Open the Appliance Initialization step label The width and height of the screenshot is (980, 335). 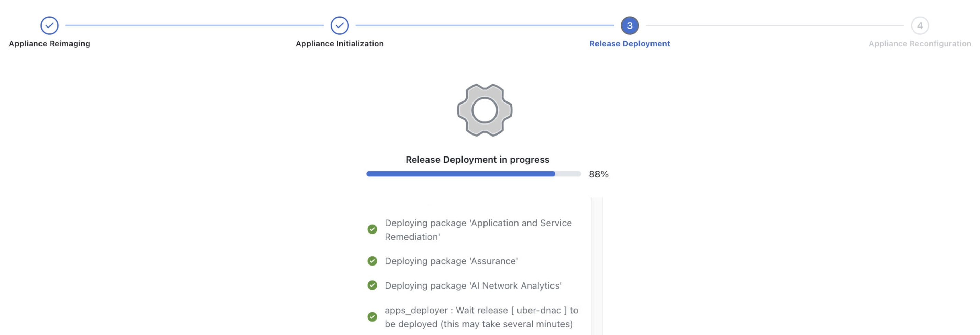click(339, 44)
